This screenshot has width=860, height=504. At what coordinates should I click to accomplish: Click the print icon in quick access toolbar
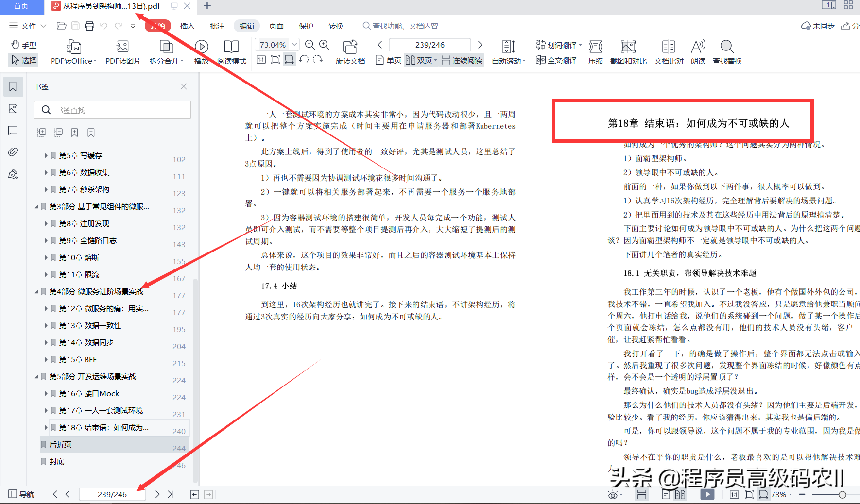89,26
